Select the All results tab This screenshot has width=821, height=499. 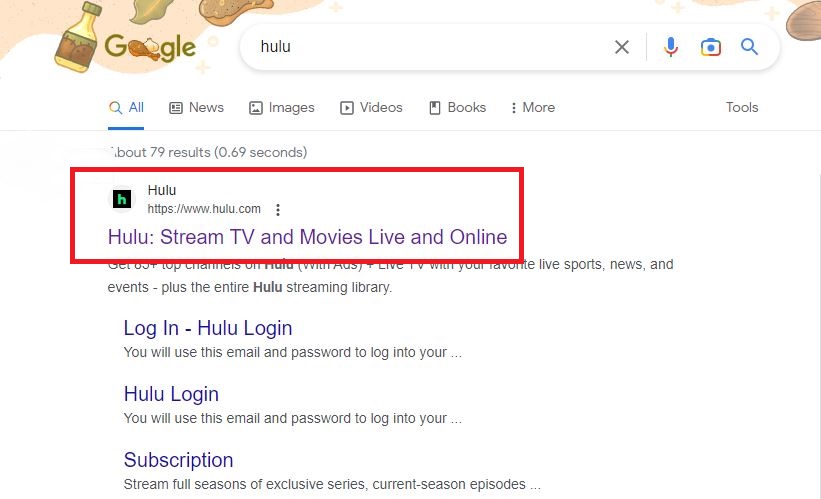[126, 107]
